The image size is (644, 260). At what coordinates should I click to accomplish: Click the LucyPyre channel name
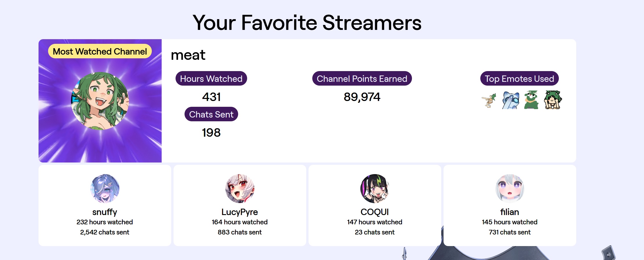pyautogui.click(x=240, y=212)
